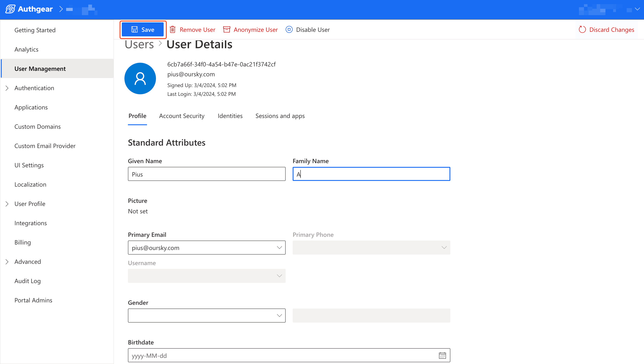Image resolution: width=644 pixels, height=364 pixels.
Task: Expand the User Profile sidebar section
Action: coord(7,204)
